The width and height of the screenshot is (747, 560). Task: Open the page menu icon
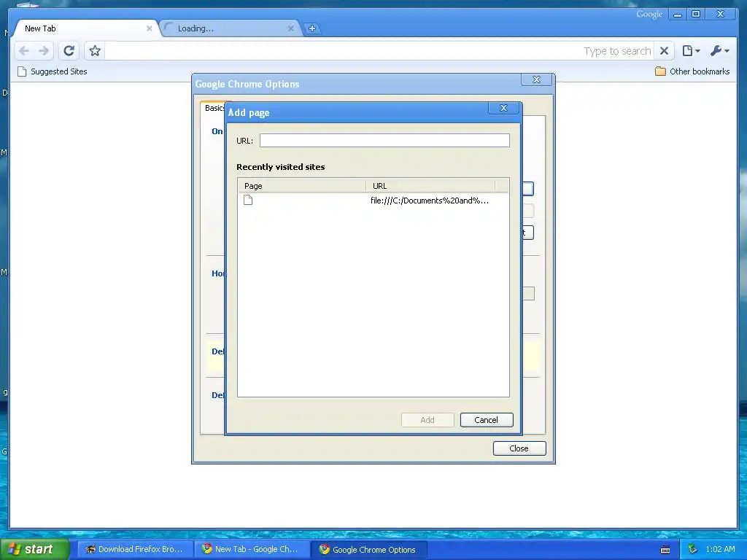pos(691,51)
